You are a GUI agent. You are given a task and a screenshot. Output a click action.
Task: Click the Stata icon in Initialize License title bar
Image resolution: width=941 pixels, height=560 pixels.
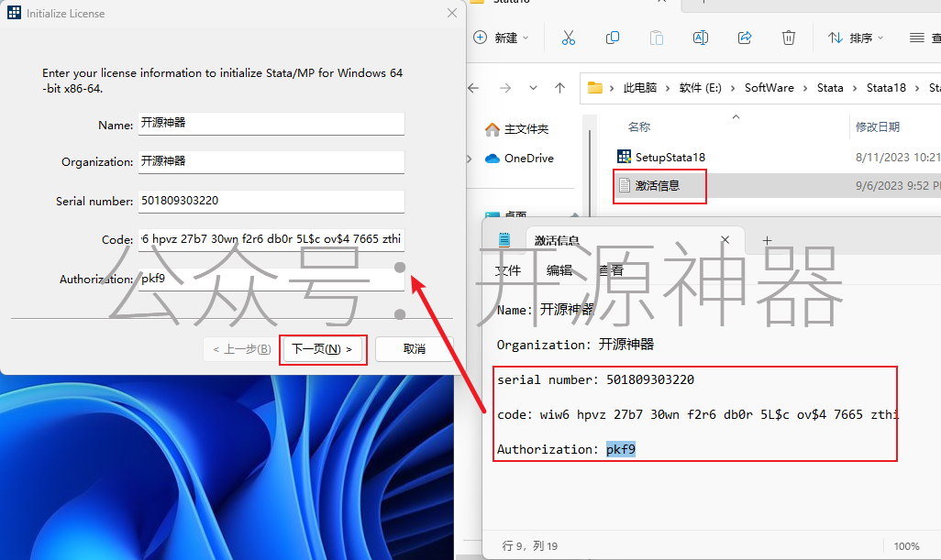tap(15, 13)
